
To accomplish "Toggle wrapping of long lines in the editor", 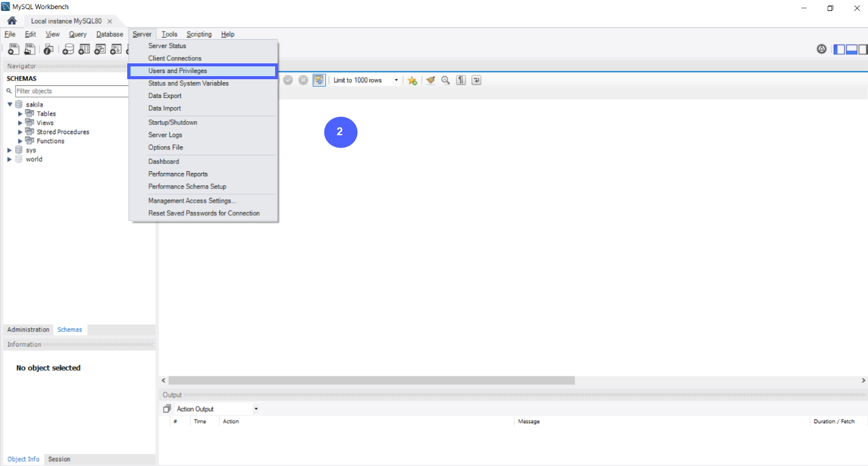I will (477, 80).
